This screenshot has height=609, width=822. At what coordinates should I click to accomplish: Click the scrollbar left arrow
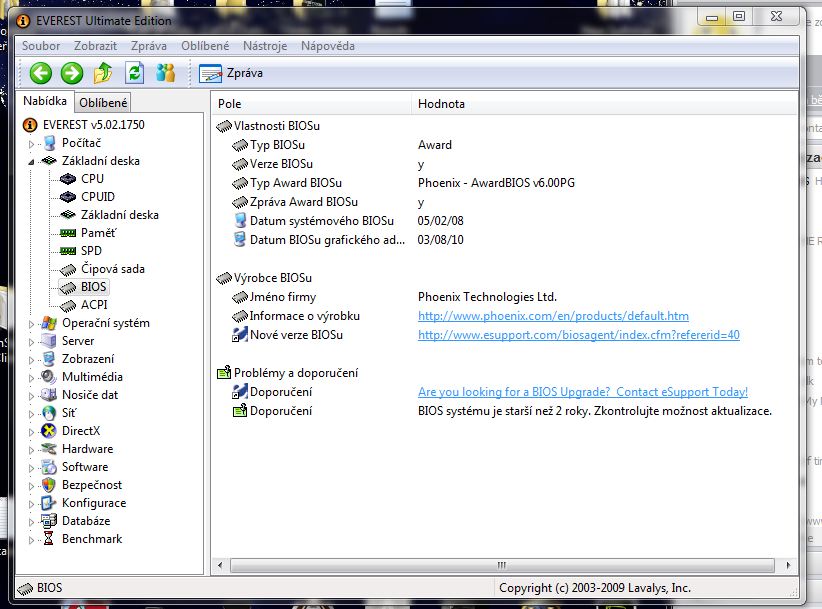point(220,566)
